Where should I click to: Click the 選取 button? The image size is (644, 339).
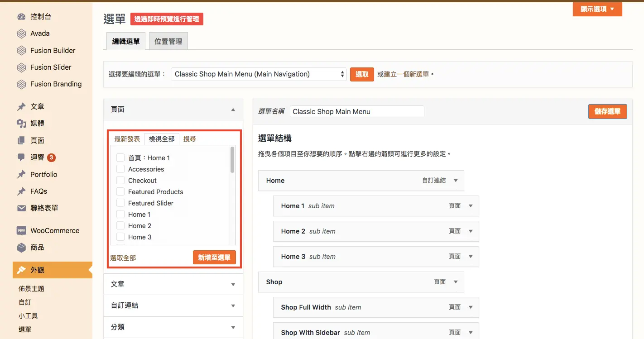pyautogui.click(x=362, y=74)
